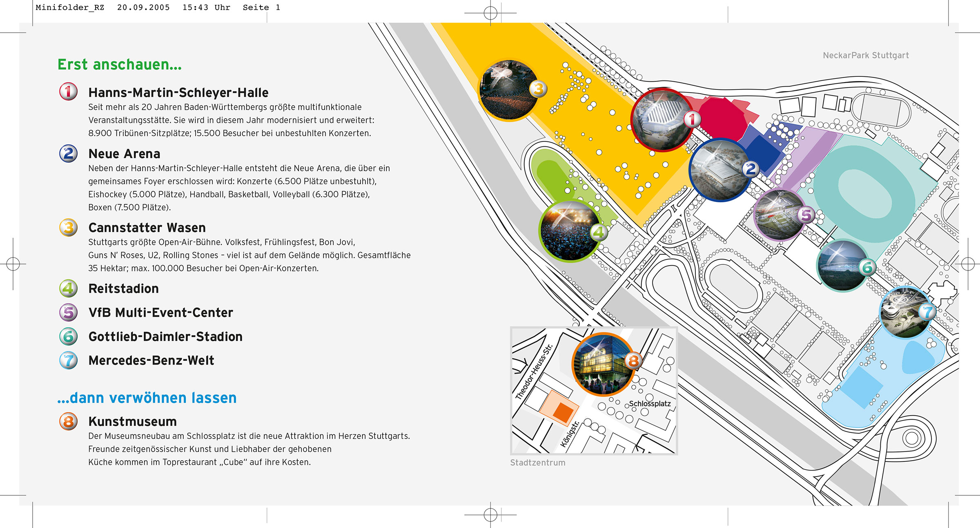Select the VfB Multi-Event-Center heading
Viewport: 980px width, 528px height.
161,313
